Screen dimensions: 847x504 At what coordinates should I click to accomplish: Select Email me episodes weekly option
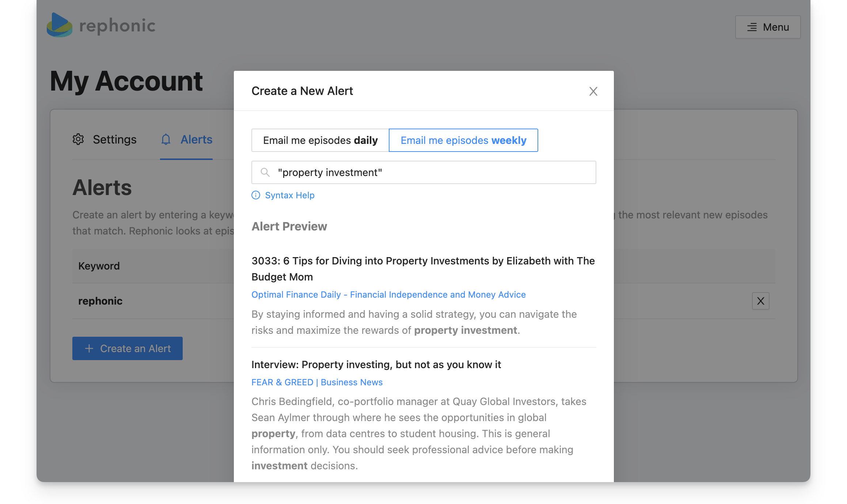[463, 140]
